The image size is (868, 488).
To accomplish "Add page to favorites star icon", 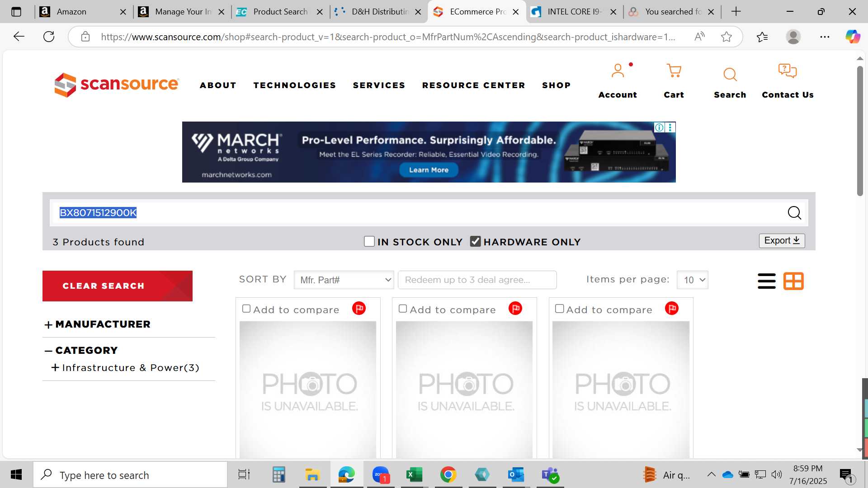I will [x=726, y=37].
